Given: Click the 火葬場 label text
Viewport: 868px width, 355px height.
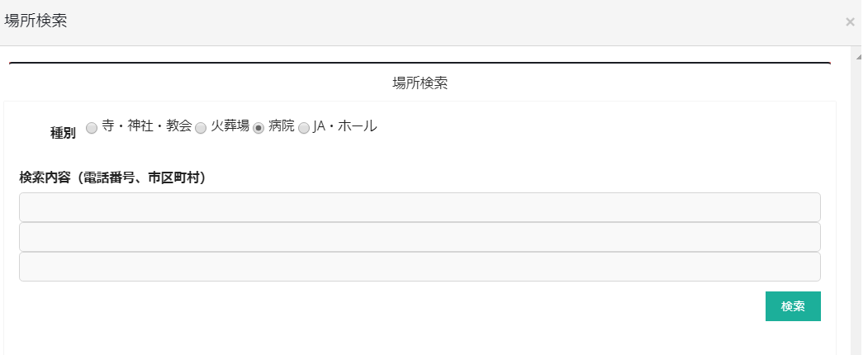Looking at the screenshot, I should pyautogui.click(x=230, y=126).
